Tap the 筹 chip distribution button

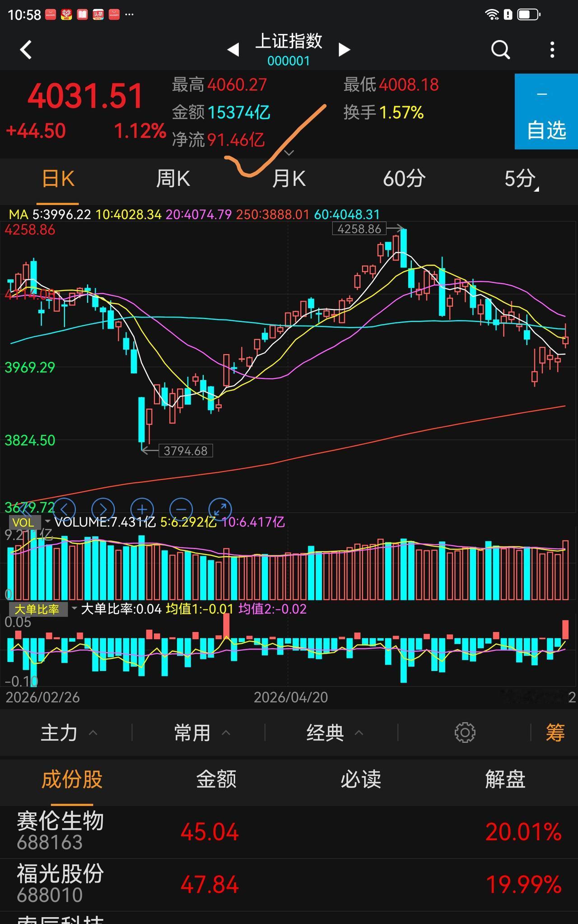555,733
